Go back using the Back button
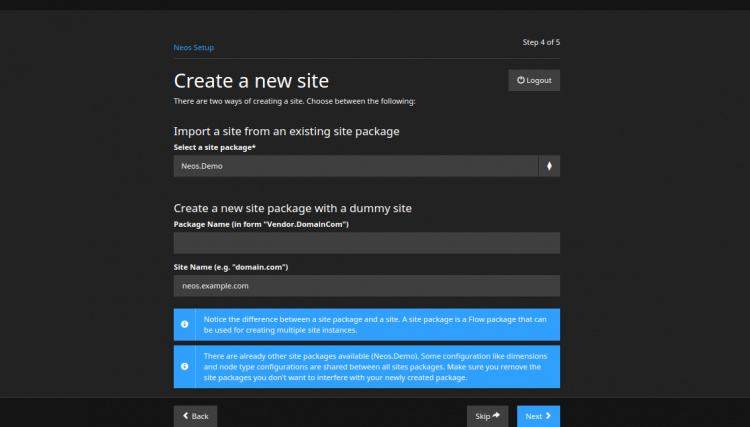Screen dimensions: 750x427 pyautogui.click(x=195, y=416)
